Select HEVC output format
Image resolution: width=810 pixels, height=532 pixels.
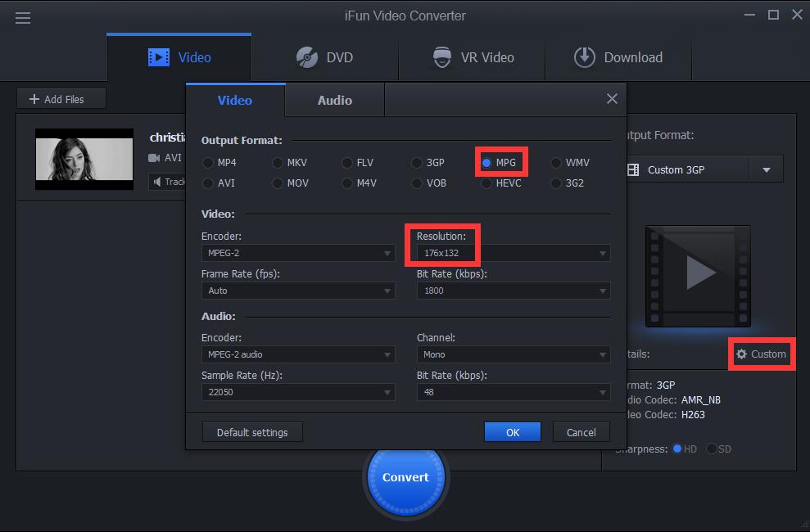pos(501,183)
